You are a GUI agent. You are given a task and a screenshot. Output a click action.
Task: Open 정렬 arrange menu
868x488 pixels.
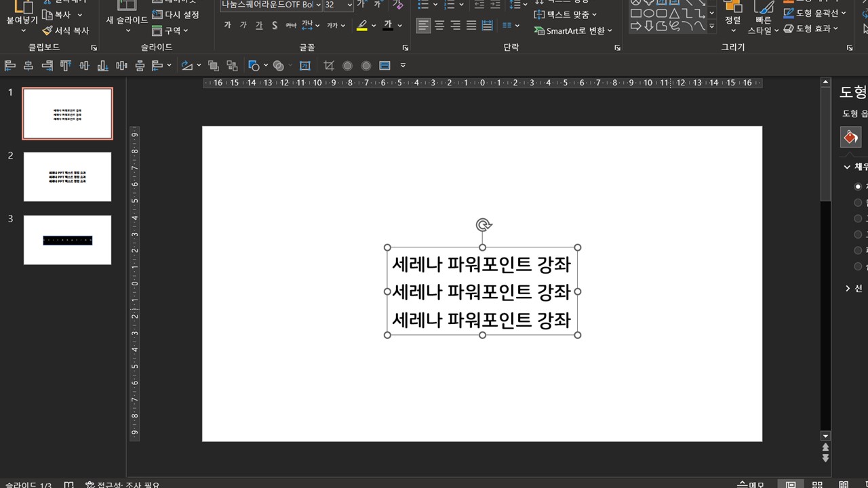click(733, 18)
